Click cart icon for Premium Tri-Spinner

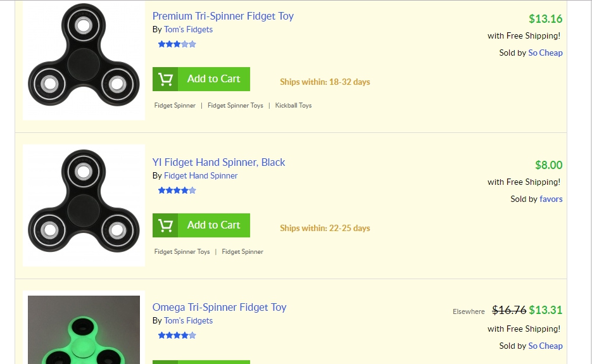[x=165, y=79]
